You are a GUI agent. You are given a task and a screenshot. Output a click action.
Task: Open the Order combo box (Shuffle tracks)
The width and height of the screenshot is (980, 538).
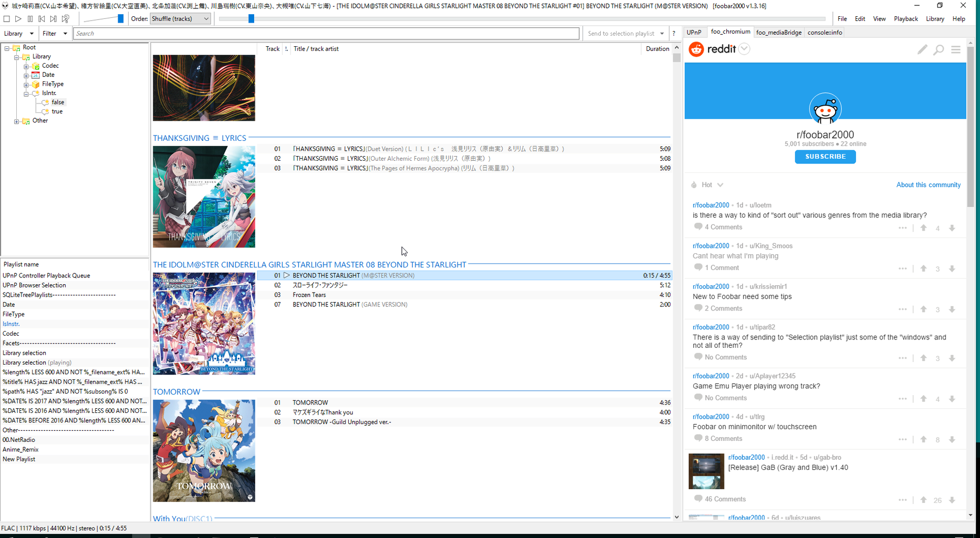[180, 19]
